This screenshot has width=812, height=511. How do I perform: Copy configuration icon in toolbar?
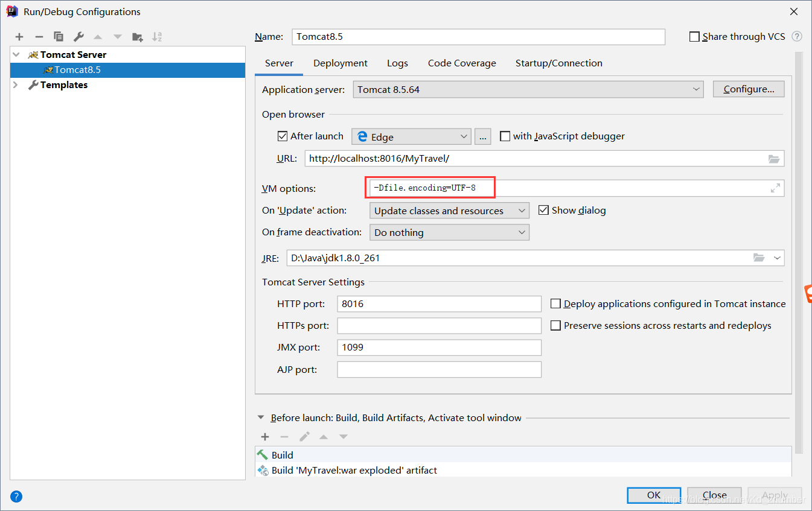pyautogui.click(x=59, y=37)
